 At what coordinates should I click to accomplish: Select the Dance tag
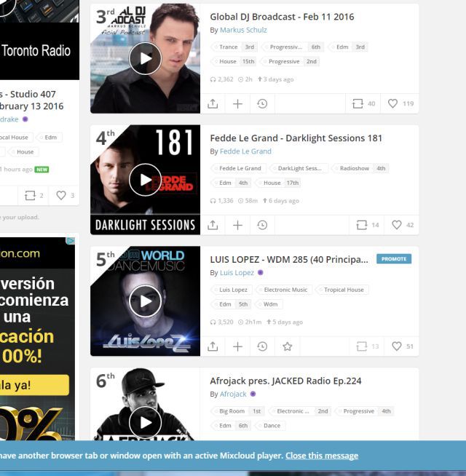point(270,426)
